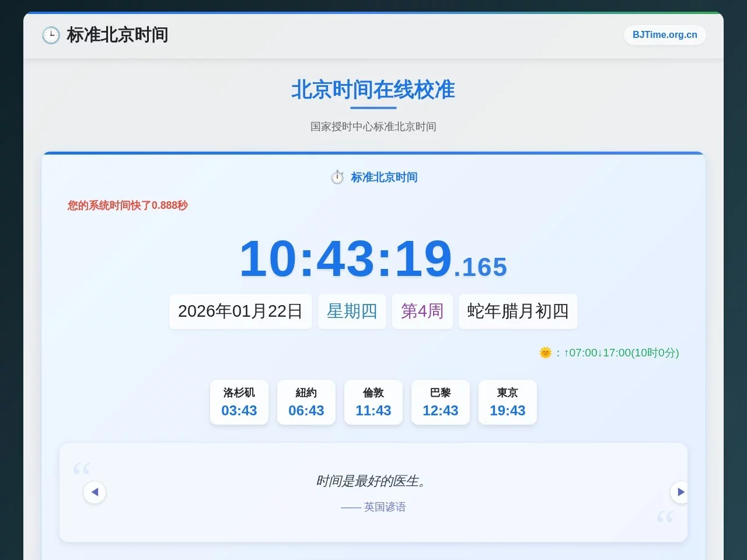Select the 洛杉矶 world clock card

pyautogui.click(x=239, y=402)
